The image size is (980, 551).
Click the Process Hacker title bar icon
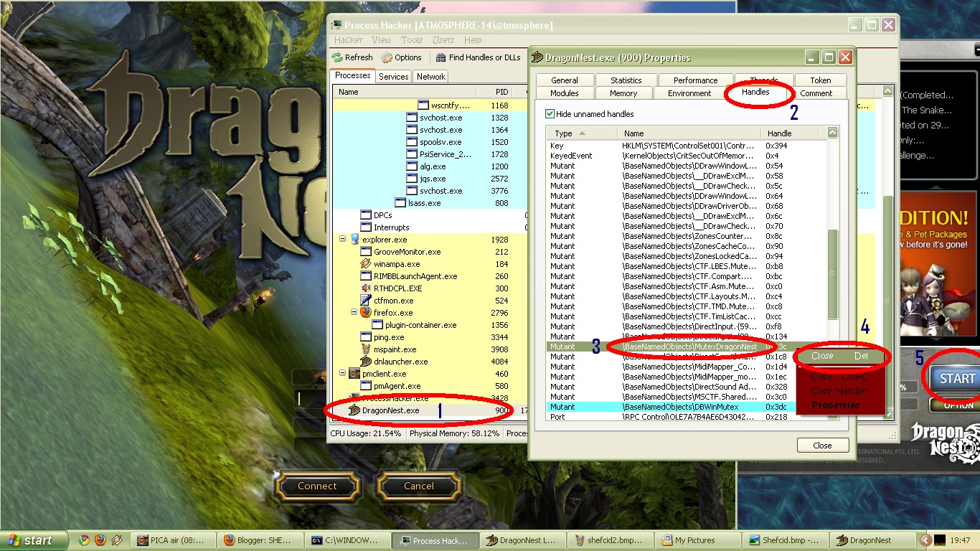click(x=337, y=25)
